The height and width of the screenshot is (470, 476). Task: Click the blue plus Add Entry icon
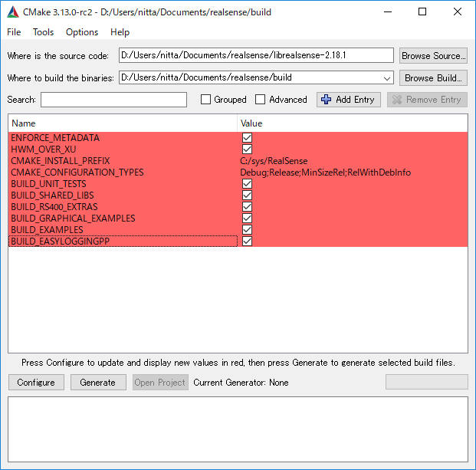tap(326, 100)
